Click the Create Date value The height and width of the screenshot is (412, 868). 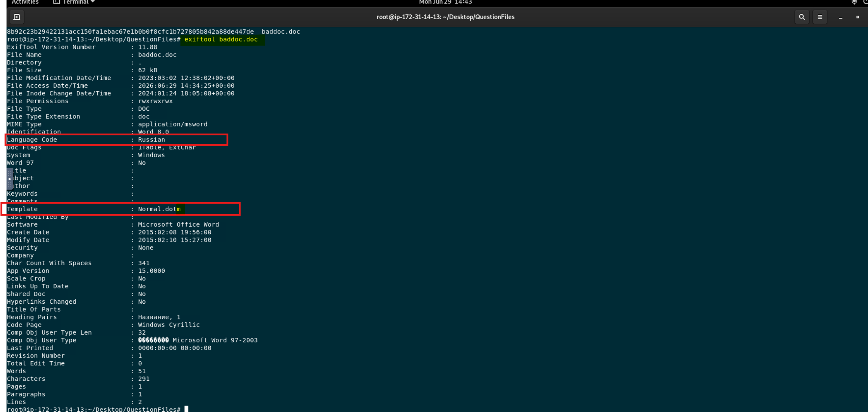(x=175, y=232)
